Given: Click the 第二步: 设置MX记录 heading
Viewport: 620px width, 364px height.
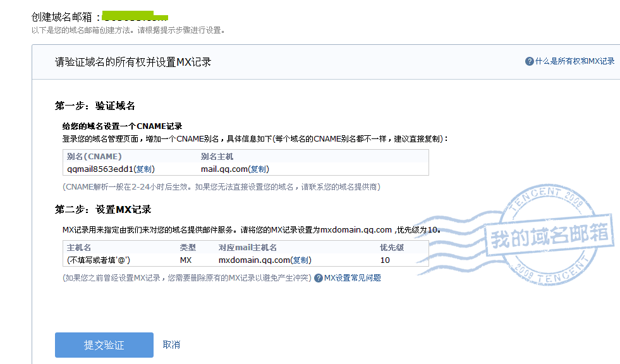Looking at the screenshot, I should 103,209.
